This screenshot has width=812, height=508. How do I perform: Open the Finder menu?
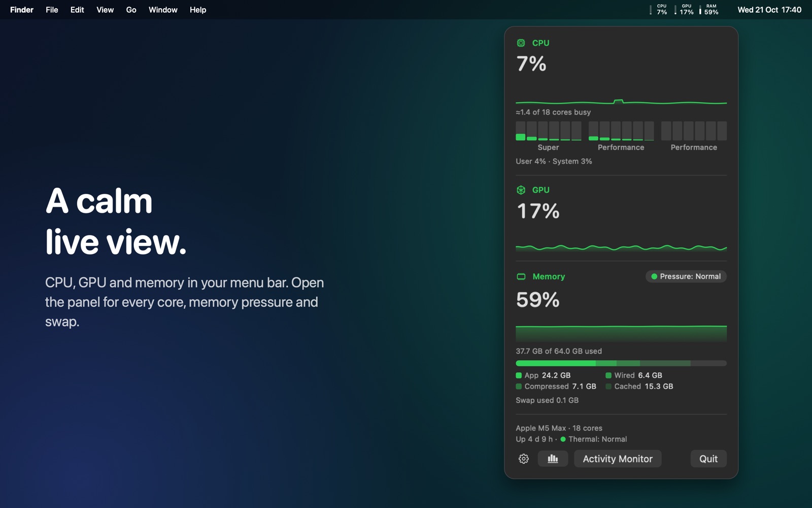tap(22, 10)
